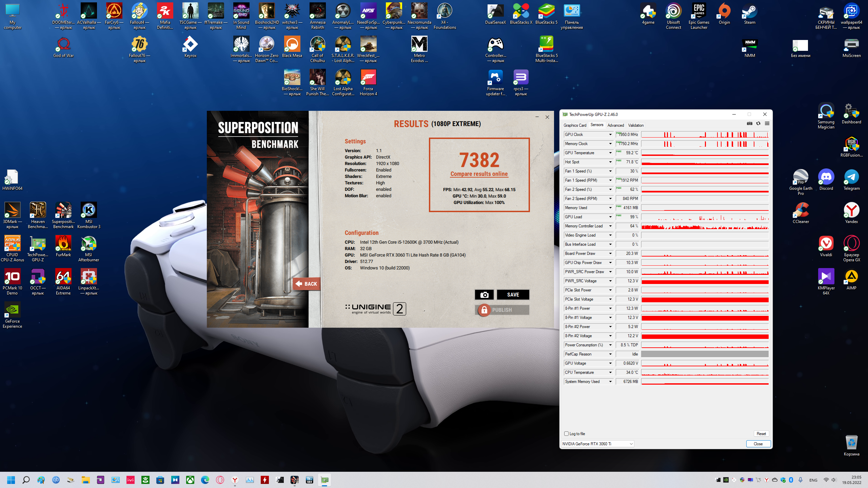Click the Compare results online link

479,174
